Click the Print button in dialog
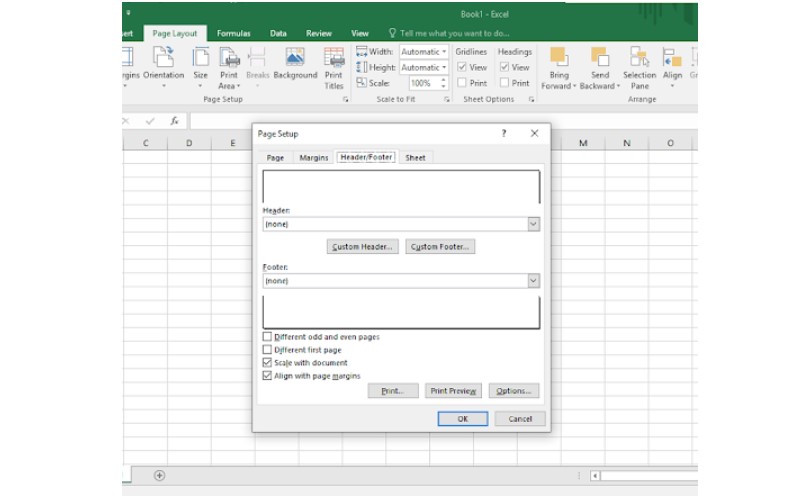The height and width of the screenshot is (501, 800). [x=393, y=391]
